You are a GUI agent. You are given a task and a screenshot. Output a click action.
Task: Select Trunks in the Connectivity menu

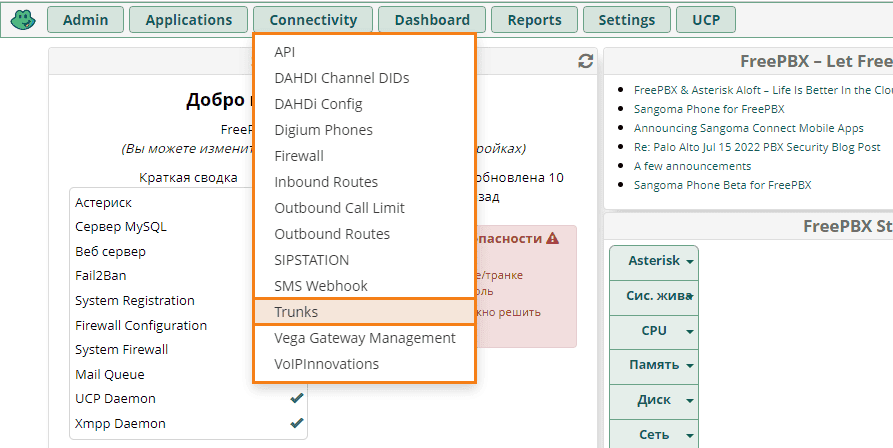(x=364, y=312)
